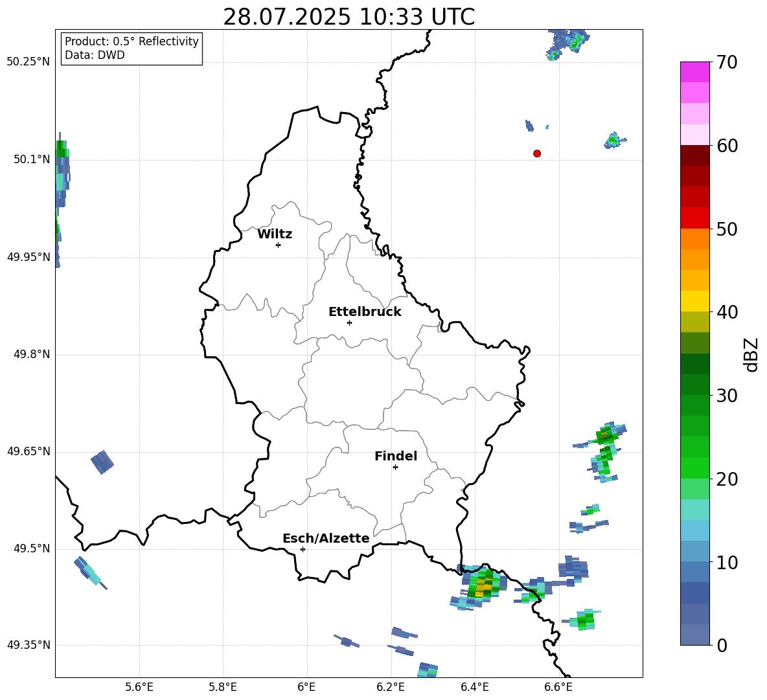Click the dark red colorbar band below 60
The width and height of the screenshot is (767, 700).
point(694,155)
